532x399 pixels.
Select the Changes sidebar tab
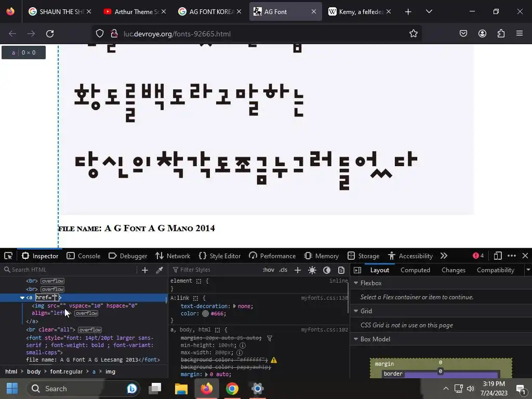coord(453,270)
